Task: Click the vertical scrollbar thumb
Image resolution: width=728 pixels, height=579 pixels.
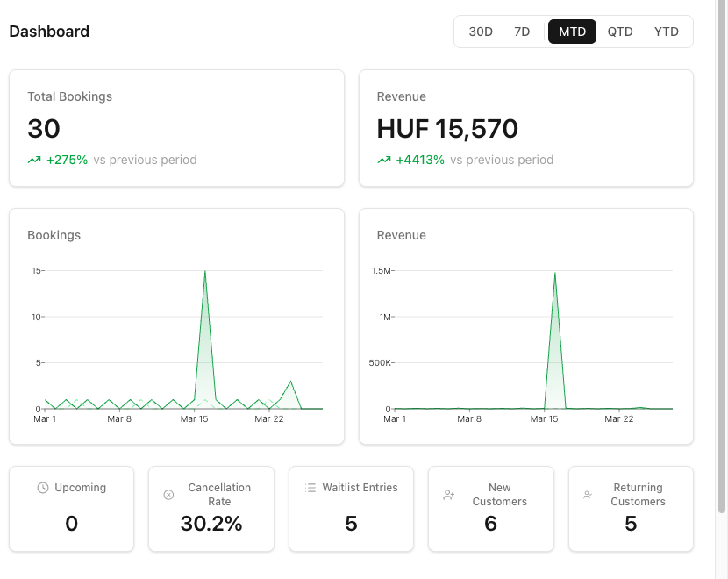Action: 722,255
